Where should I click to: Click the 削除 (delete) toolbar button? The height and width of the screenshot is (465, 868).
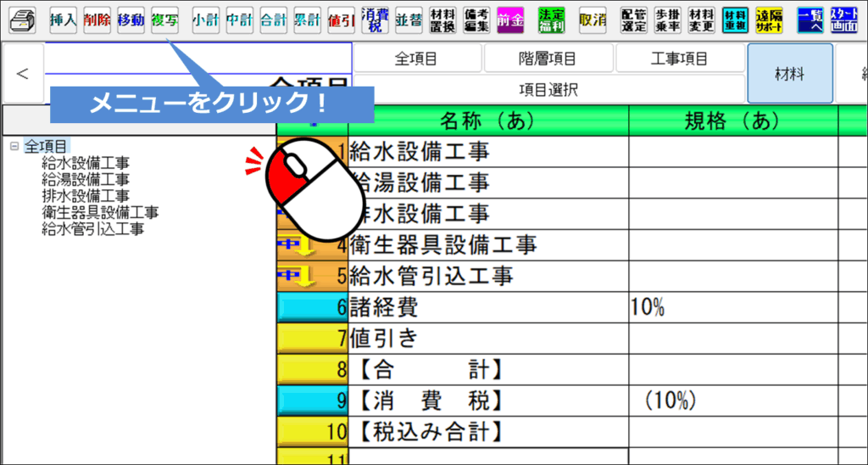point(97,20)
